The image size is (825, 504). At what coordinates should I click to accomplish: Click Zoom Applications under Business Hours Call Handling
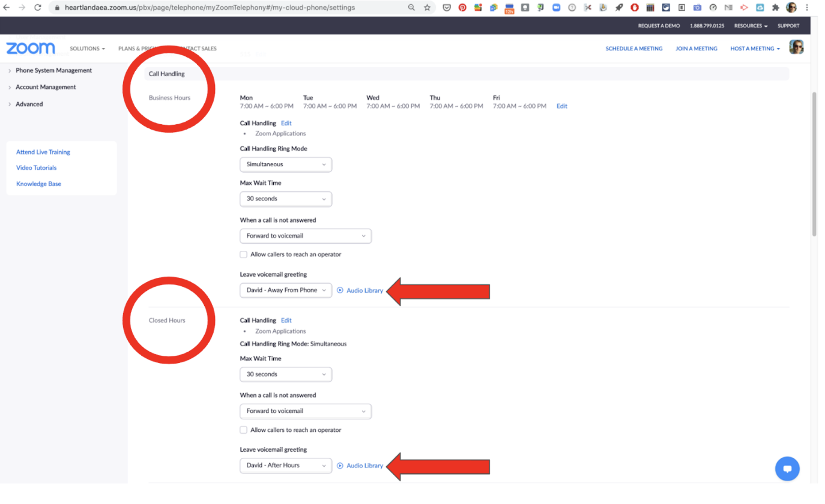click(x=280, y=134)
